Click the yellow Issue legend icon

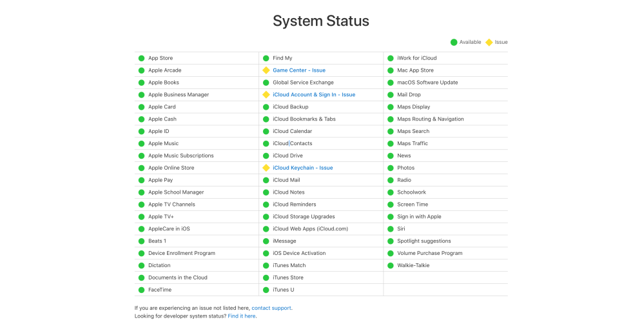click(489, 42)
